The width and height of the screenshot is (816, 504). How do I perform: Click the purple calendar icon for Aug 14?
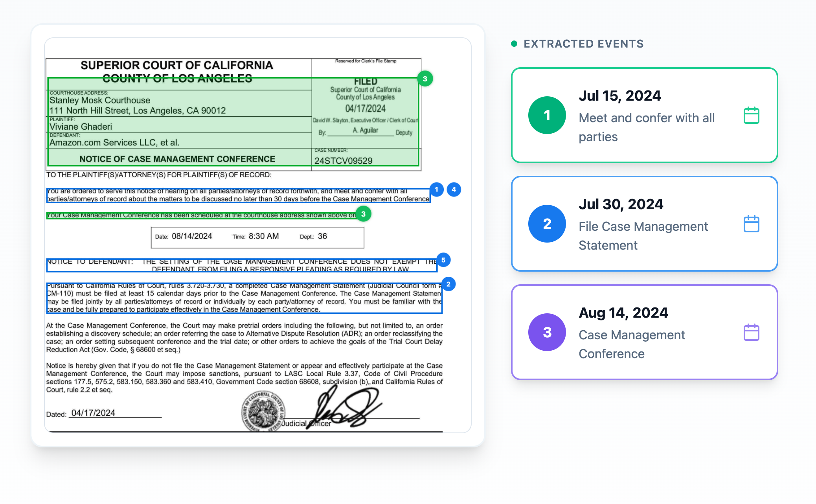(x=751, y=333)
